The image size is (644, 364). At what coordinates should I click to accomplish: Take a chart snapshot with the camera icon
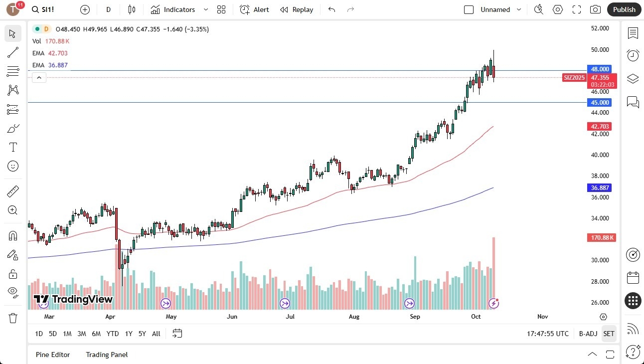coord(595,9)
